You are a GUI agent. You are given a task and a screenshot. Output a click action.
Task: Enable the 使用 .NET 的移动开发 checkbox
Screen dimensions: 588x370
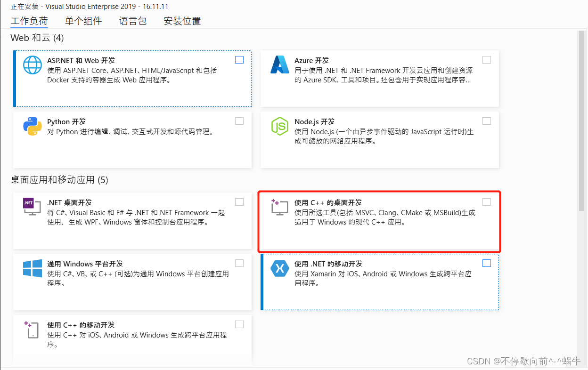[x=486, y=263]
